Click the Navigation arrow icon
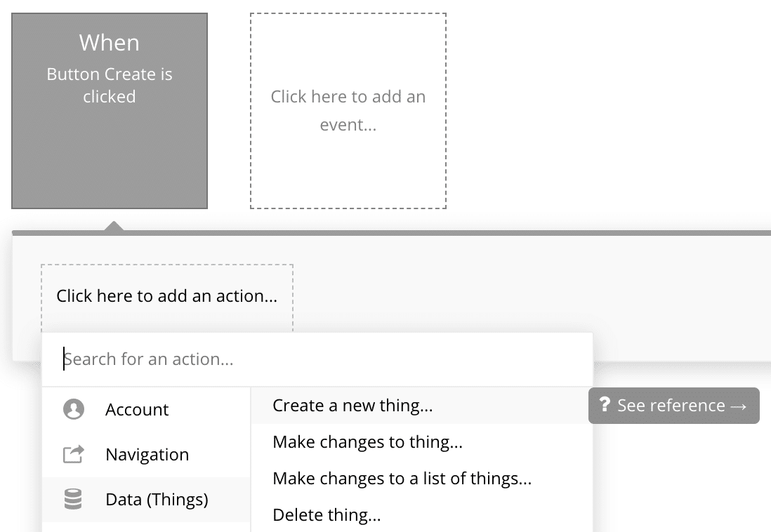 pyautogui.click(x=74, y=455)
